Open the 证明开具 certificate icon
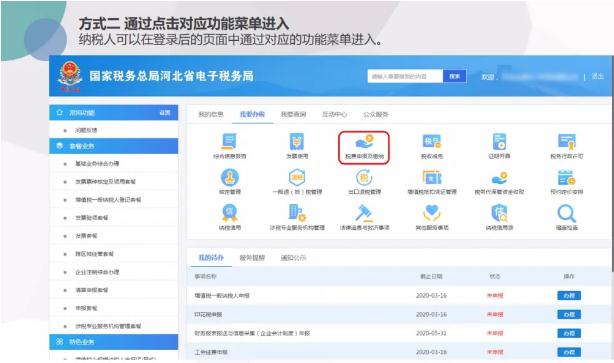 pos(499,146)
